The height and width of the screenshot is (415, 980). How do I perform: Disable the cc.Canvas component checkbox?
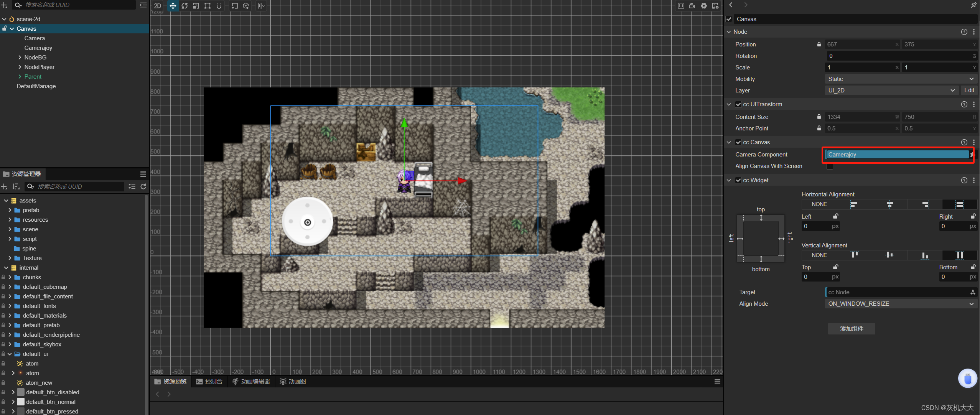[x=738, y=142]
